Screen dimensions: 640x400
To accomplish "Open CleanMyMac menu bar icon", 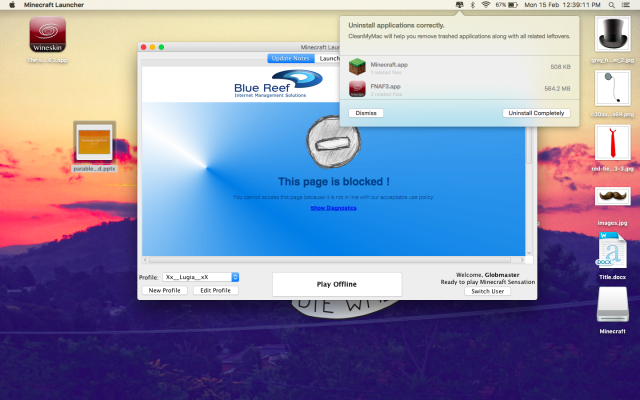I will click(460, 5).
